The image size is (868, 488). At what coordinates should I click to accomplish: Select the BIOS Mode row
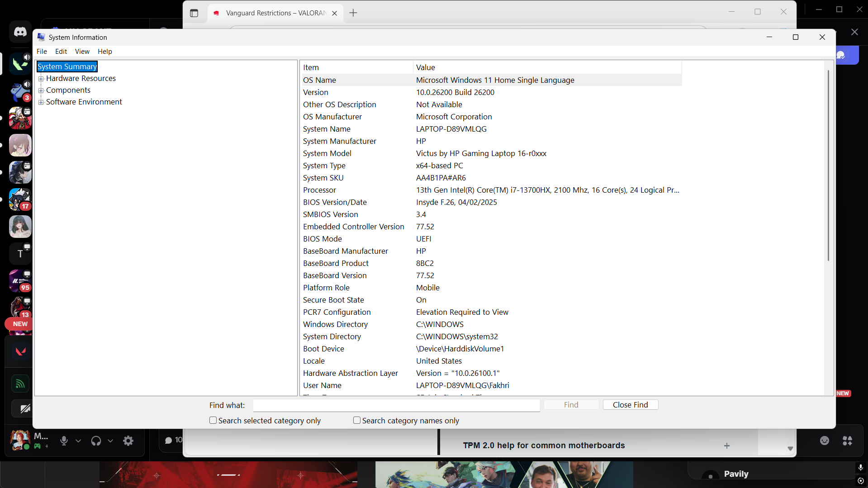click(492, 239)
